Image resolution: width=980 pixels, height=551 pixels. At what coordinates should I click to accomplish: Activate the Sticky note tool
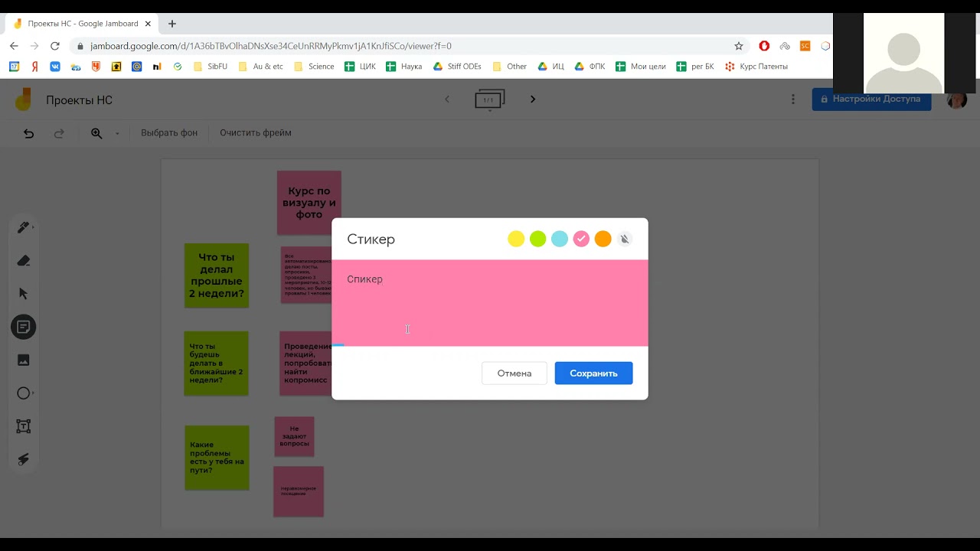[x=24, y=327]
